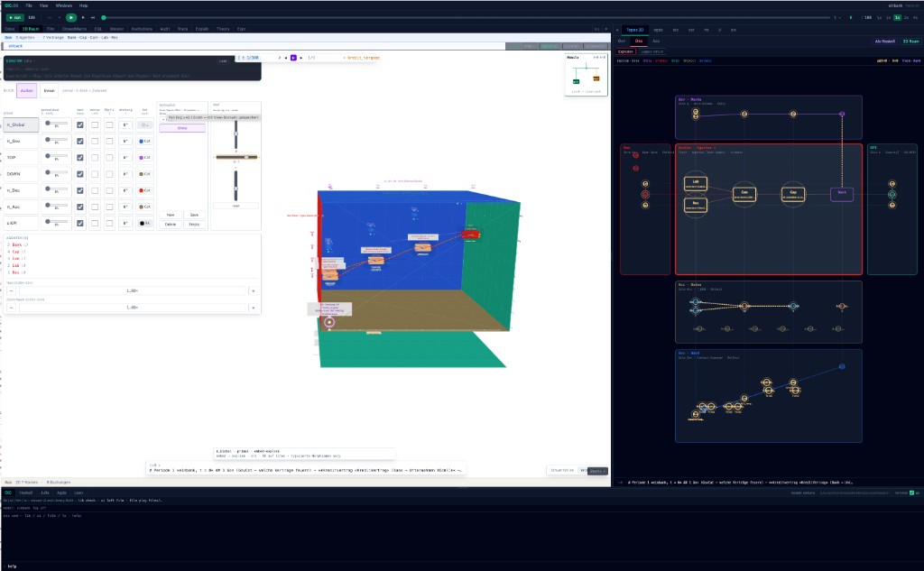Select the DOWN preset row
This screenshot has height=571, width=924.
(x=22, y=174)
